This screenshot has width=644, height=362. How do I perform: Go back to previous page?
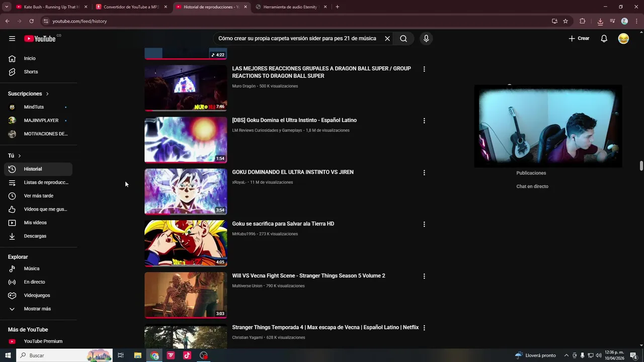click(7, 21)
